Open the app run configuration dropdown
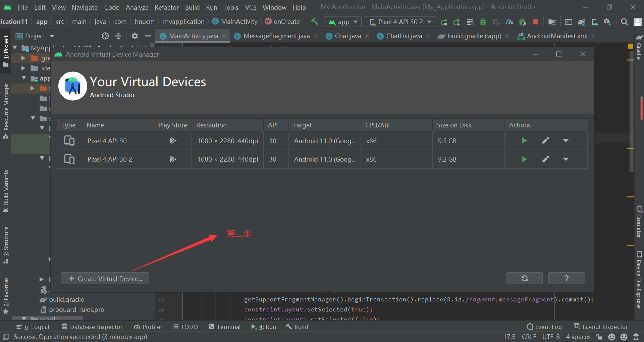Viewport: 644px width, 342px height. [343, 22]
